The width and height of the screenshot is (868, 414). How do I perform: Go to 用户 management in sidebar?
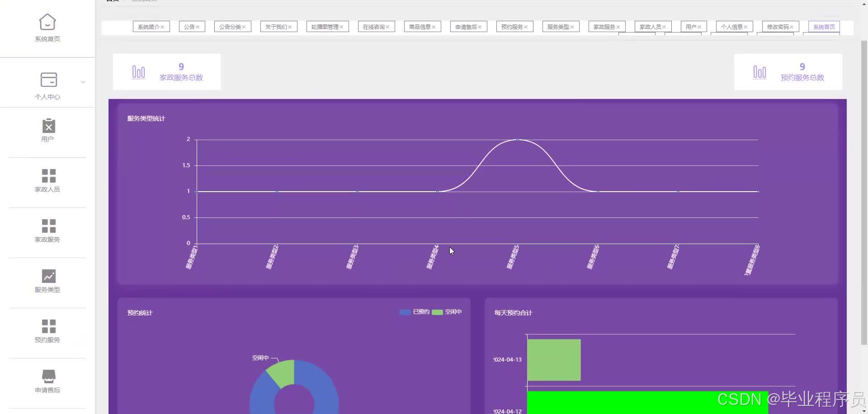[47, 130]
